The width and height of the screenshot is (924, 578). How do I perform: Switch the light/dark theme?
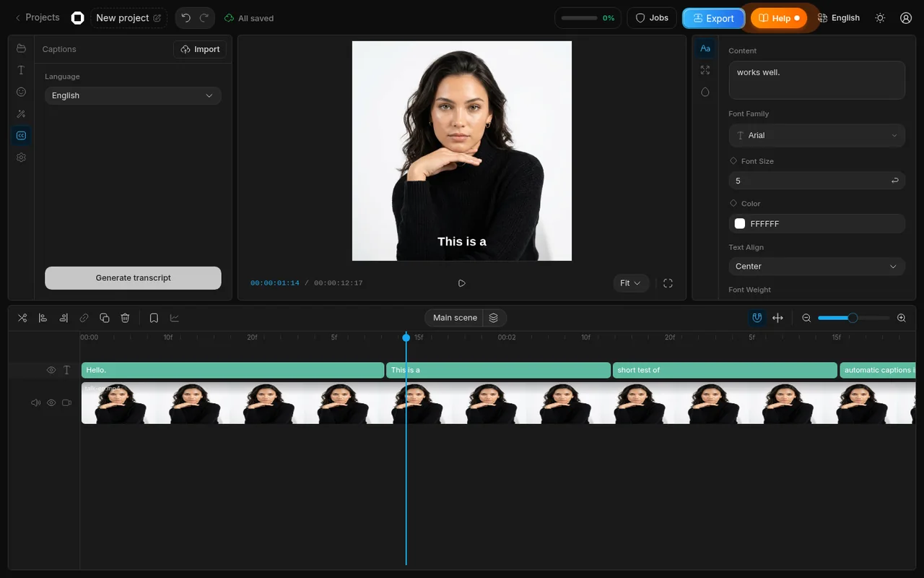tap(880, 18)
